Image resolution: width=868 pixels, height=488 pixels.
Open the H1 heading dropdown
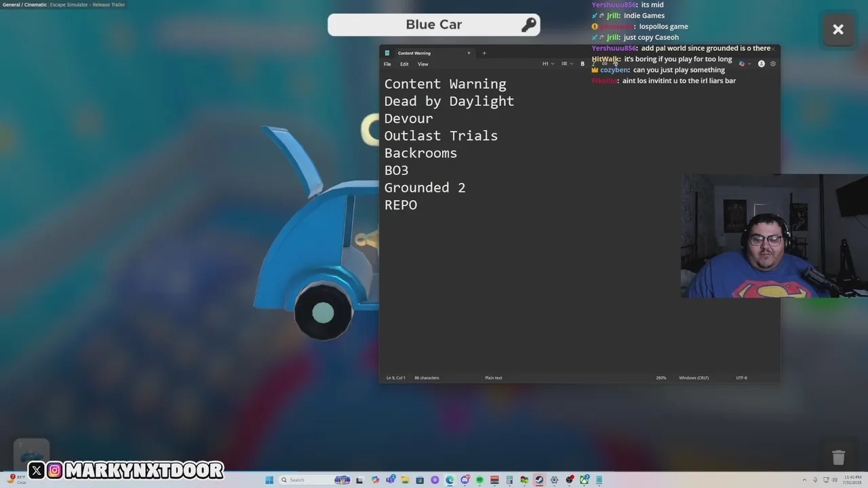point(547,64)
